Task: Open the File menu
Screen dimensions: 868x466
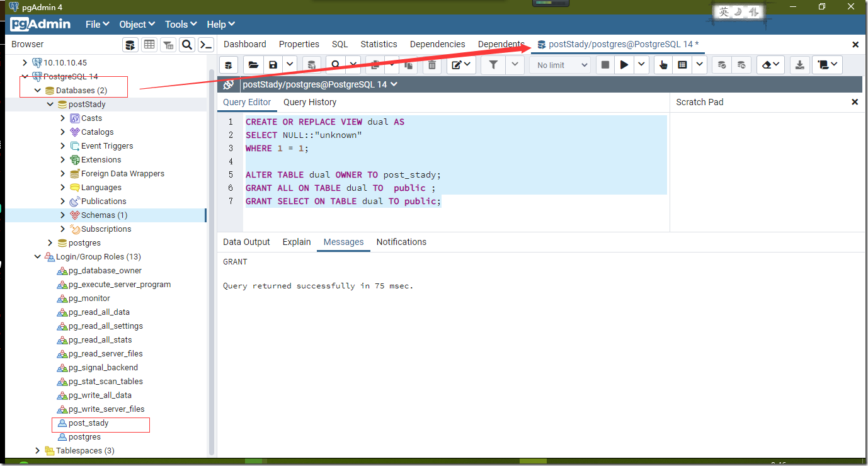Action: (97, 24)
